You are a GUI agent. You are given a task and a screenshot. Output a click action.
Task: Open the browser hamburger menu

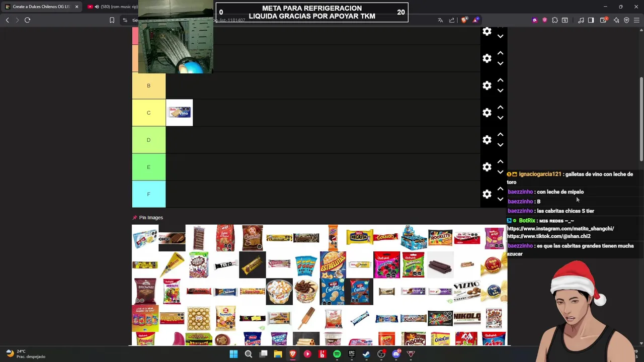636,20
